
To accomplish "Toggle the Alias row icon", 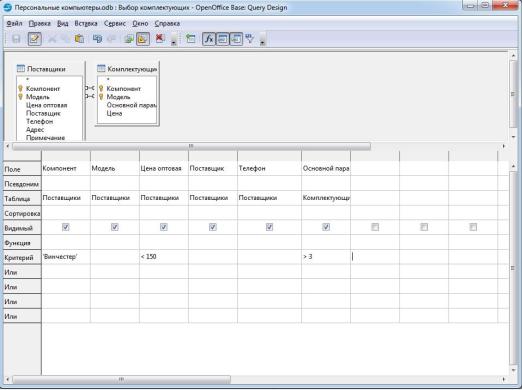I will click(236, 39).
